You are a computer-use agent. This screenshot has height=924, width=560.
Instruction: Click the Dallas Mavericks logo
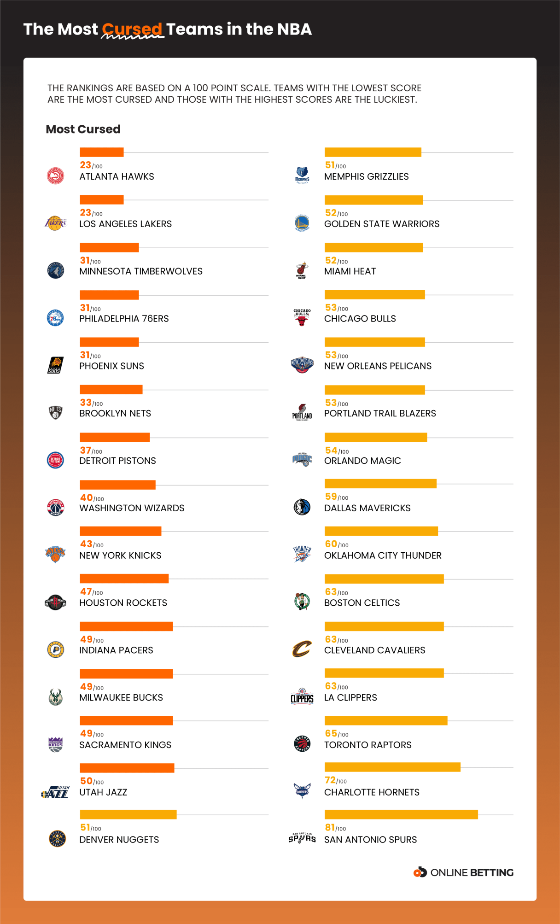click(302, 507)
